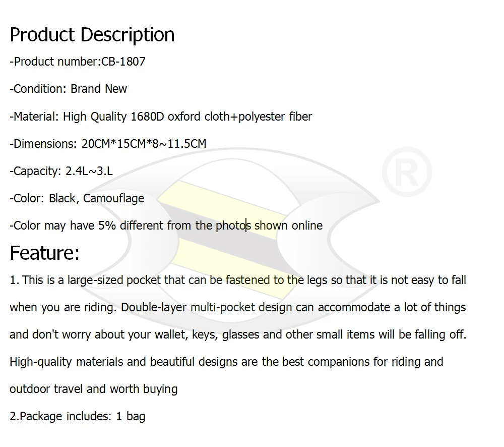The image size is (504, 447).
Task: Click the text 'outdoor travel and worth buying'
Action: (94, 389)
